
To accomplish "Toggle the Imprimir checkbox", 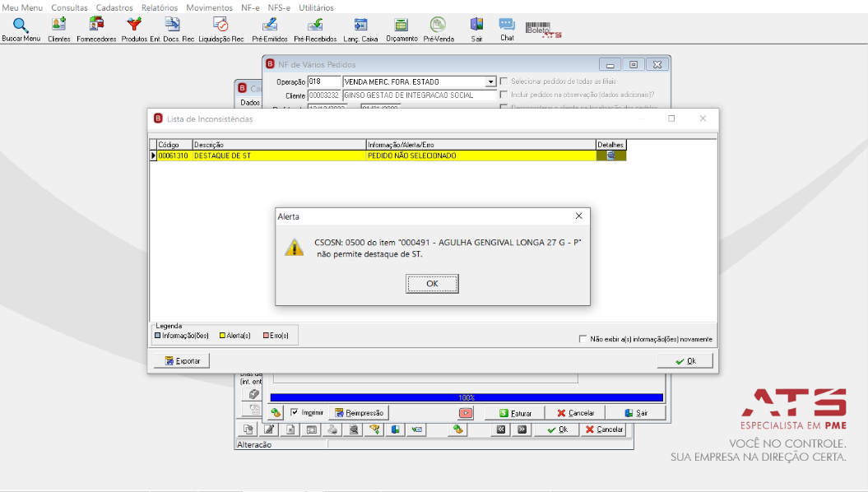I will [x=295, y=412].
